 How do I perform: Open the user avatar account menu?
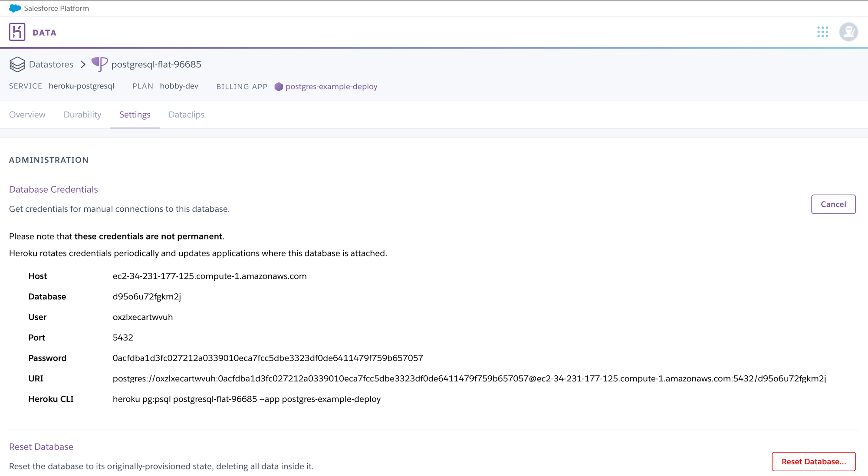848,32
